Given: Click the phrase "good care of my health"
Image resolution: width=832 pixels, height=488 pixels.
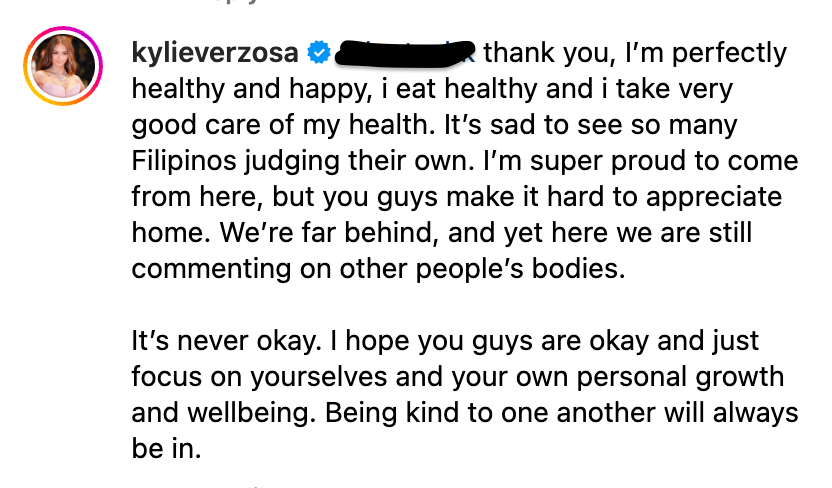Looking at the screenshot, I should [x=280, y=125].
